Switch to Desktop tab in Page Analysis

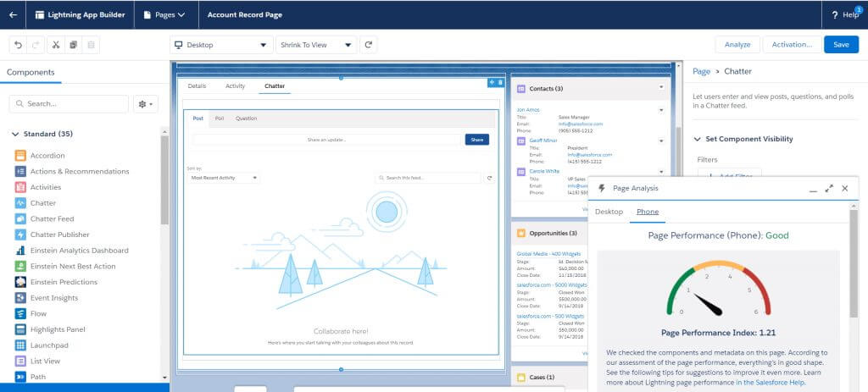609,212
